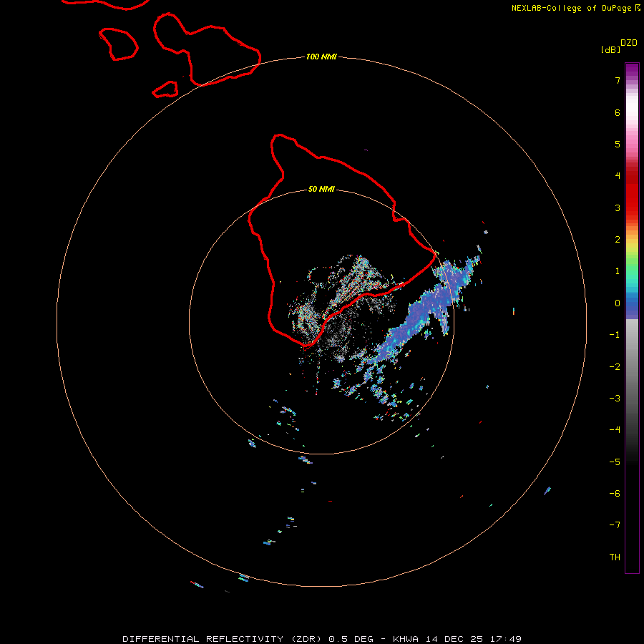Click the 100 NMI range ring label
The height and width of the screenshot is (644, 644).
(321, 57)
